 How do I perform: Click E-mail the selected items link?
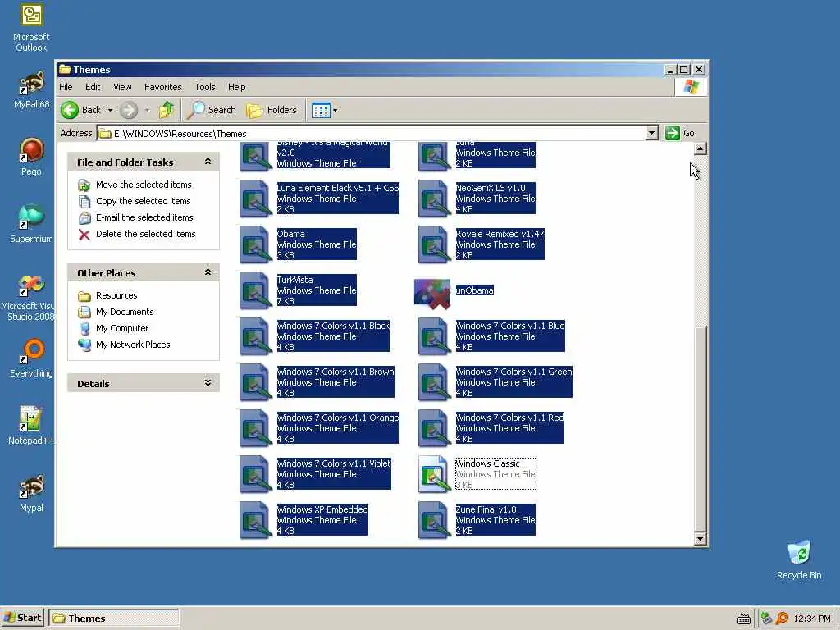click(x=144, y=217)
